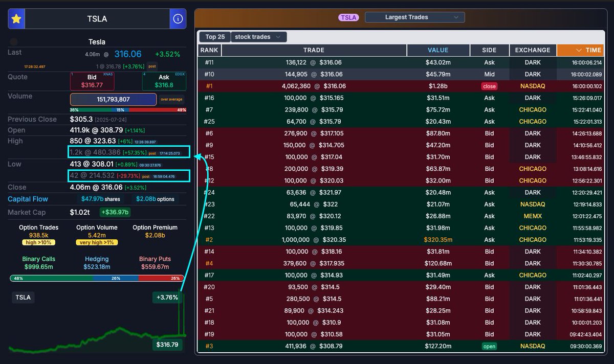614x364 pixels.
Task: Click the Top 25 button
Action: (x=215, y=37)
